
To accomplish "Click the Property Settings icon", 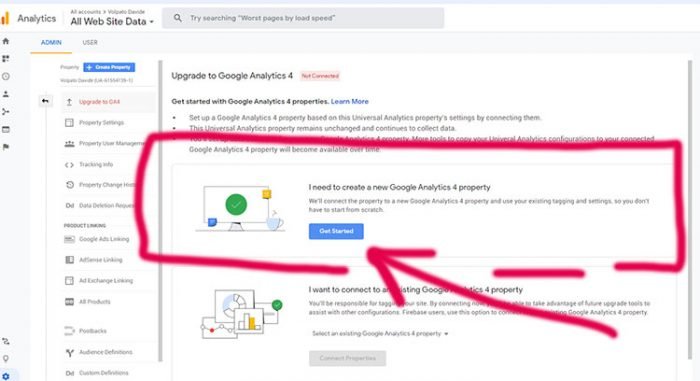I will (x=69, y=122).
